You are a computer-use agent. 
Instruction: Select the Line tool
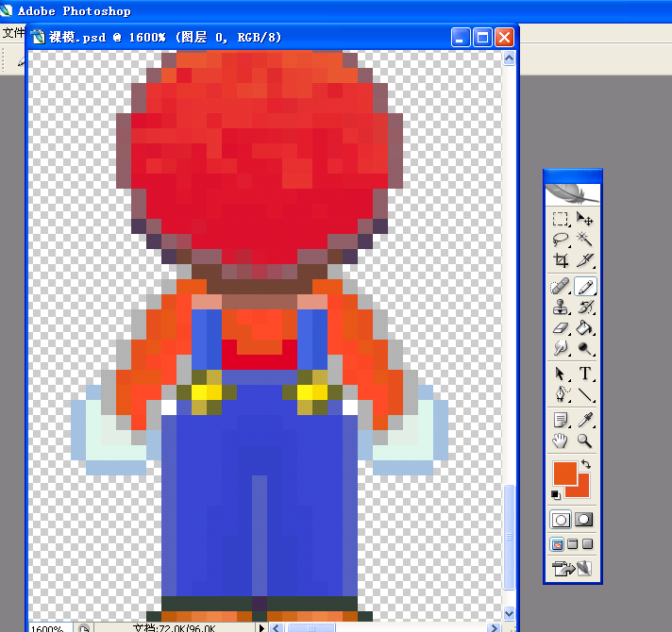click(x=584, y=394)
